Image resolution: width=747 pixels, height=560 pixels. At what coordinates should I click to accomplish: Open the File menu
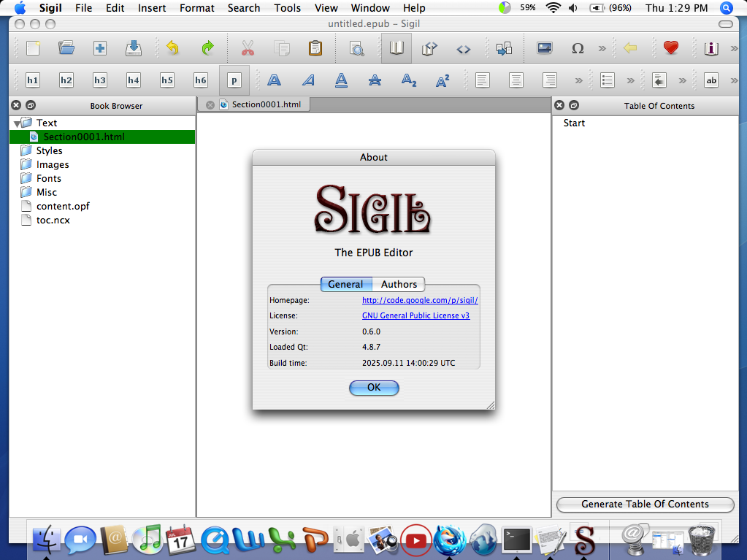[83, 8]
